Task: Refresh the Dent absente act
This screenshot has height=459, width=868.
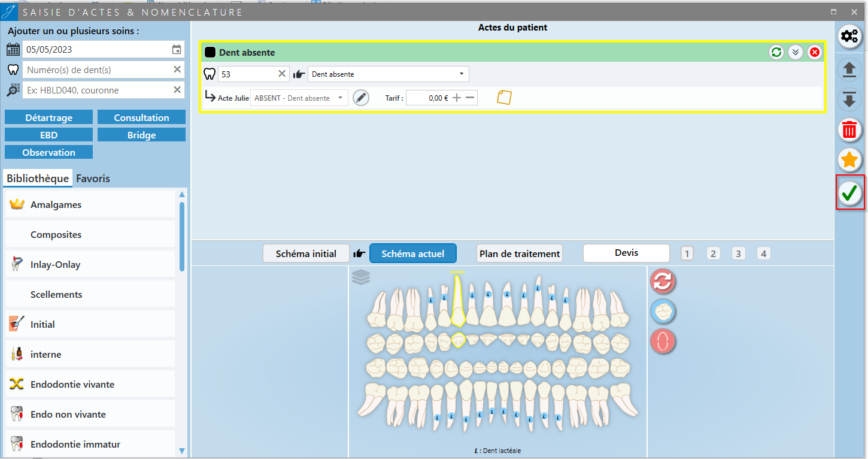Action: tap(776, 52)
